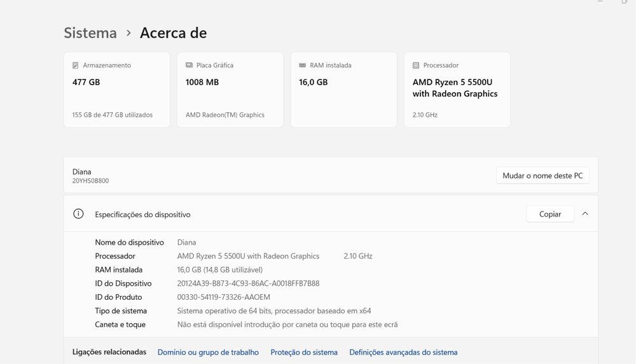
Task: Click the info icon beside Especificações do dispositivo
Action: point(79,214)
